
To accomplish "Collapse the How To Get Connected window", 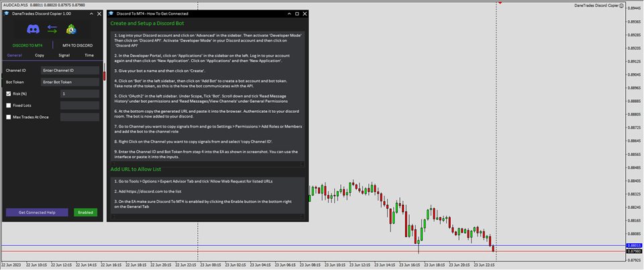I will click(289, 13).
